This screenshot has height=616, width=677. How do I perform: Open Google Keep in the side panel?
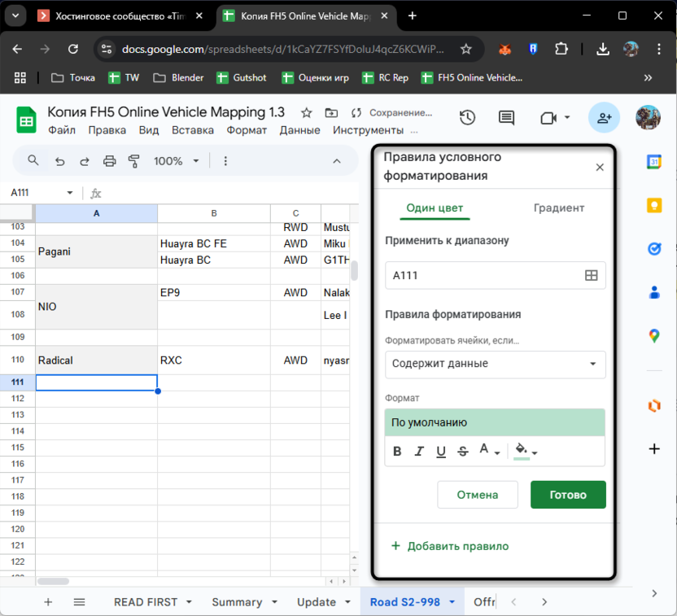click(x=653, y=205)
